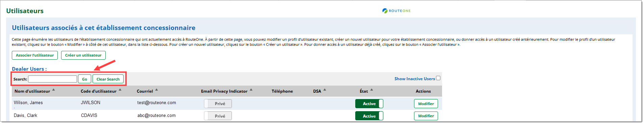Sort by État column arrow
Viewport: 644px width, 124px height.
pos(371,90)
